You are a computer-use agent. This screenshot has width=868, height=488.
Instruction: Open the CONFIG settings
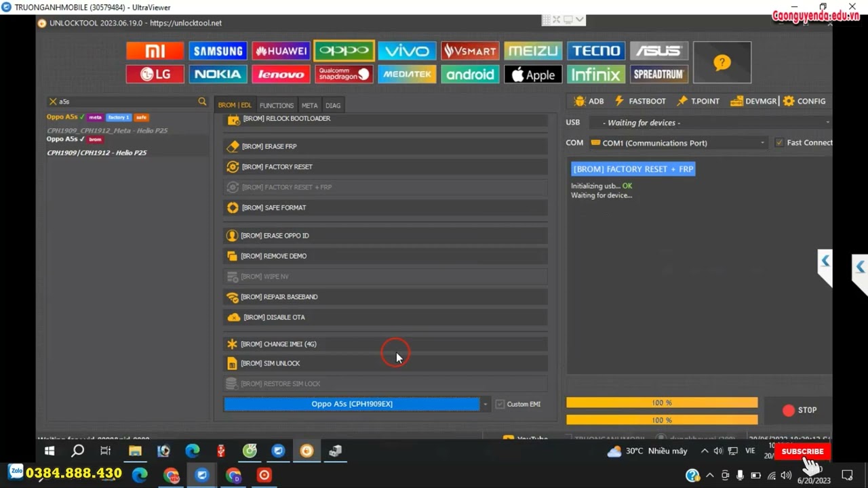tap(804, 101)
